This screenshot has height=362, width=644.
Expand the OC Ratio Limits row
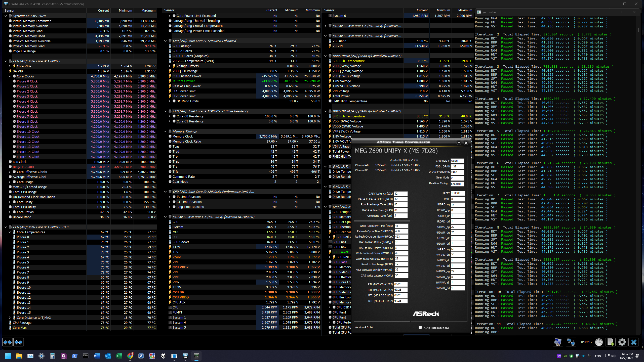[x=169, y=101]
